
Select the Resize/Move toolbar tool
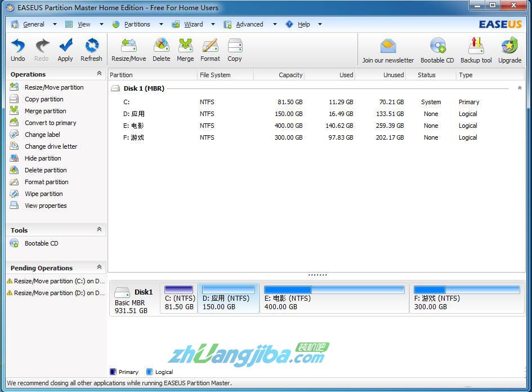pos(128,50)
